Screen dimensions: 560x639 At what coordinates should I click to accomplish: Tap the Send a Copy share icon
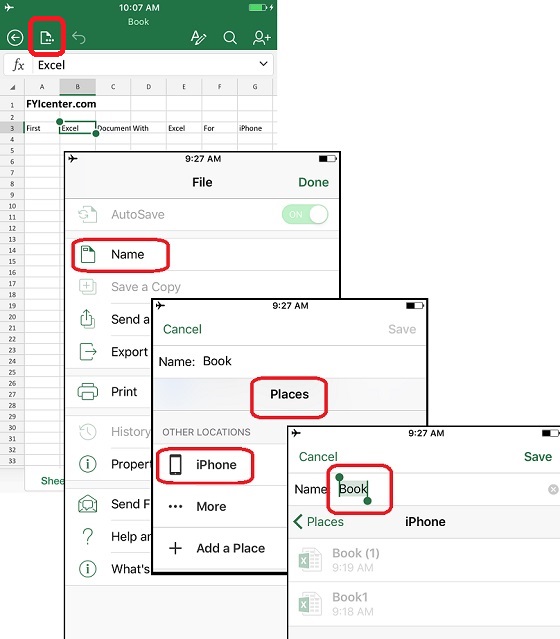pos(88,319)
